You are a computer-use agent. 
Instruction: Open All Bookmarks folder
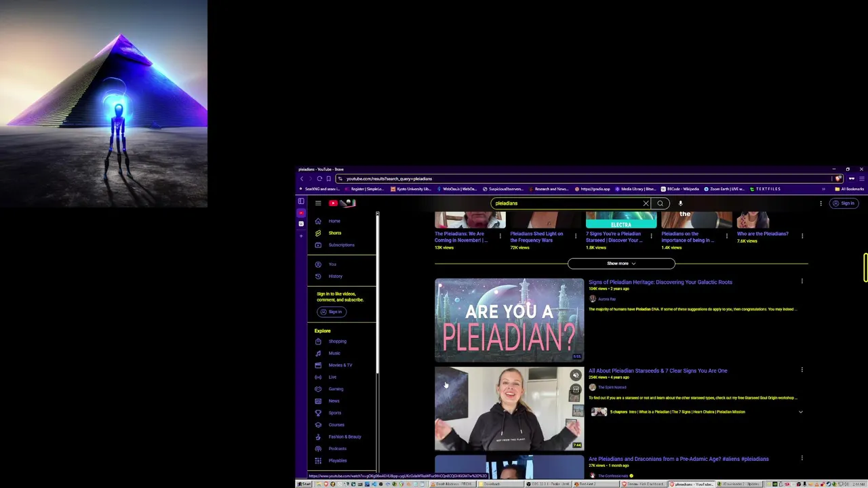(x=850, y=189)
